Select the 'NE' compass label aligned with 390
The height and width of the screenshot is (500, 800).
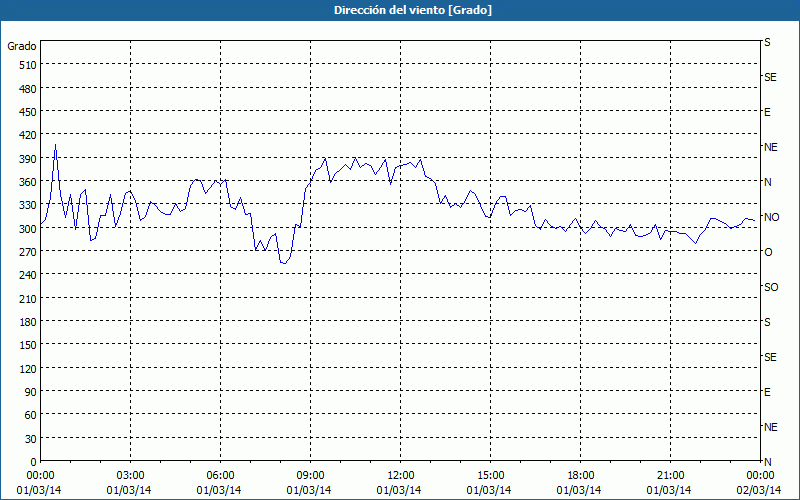(770, 147)
